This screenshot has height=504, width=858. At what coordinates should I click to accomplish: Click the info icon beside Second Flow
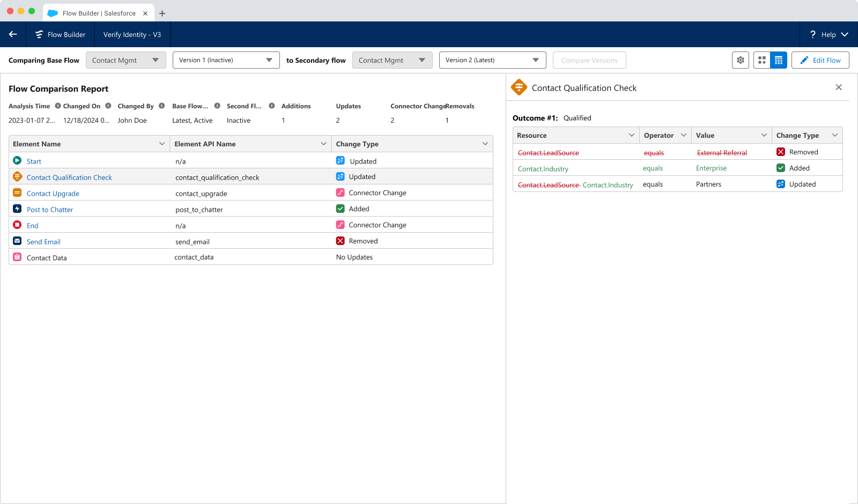pos(272,106)
